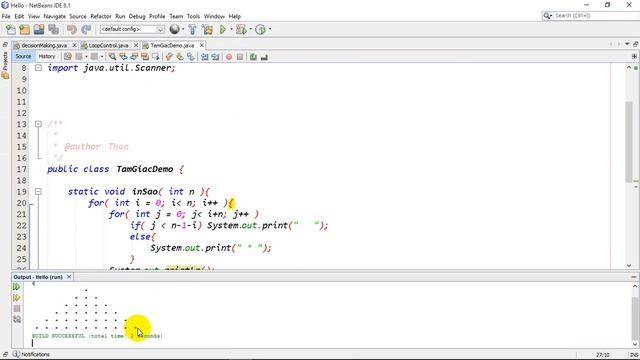
Task: Switch to LoopControl.java tab
Action: click(108, 45)
